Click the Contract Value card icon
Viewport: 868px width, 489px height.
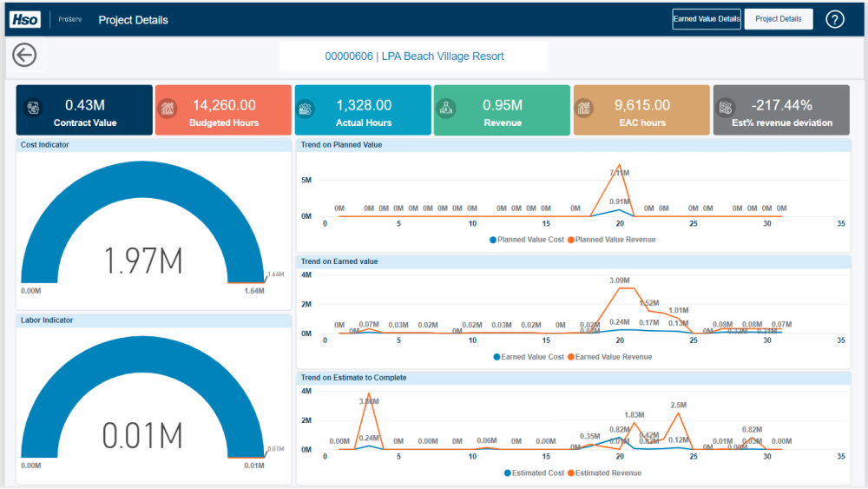tap(33, 108)
